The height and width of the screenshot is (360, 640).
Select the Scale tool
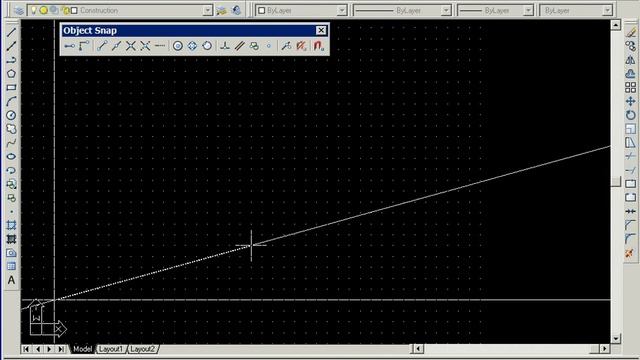(x=630, y=129)
